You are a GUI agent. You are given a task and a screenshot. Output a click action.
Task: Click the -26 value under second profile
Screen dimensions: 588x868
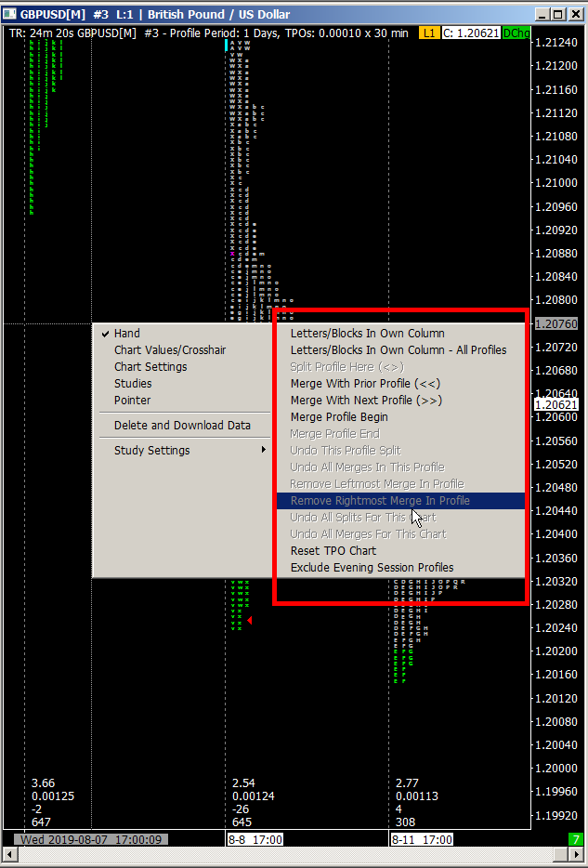[240, 809]
